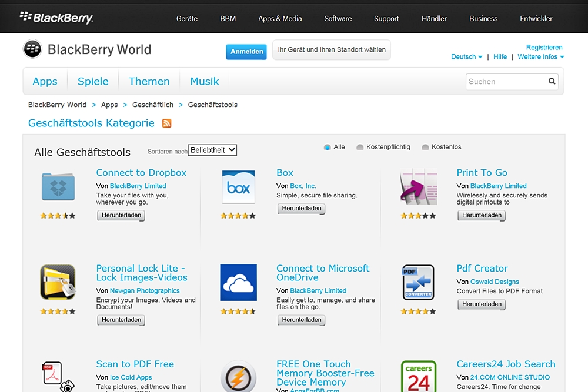Image resolution: width=588 pixels, height=392 pixels.
Task: Open vendor link Ice Cold Apps
Action: pos(131,377)
